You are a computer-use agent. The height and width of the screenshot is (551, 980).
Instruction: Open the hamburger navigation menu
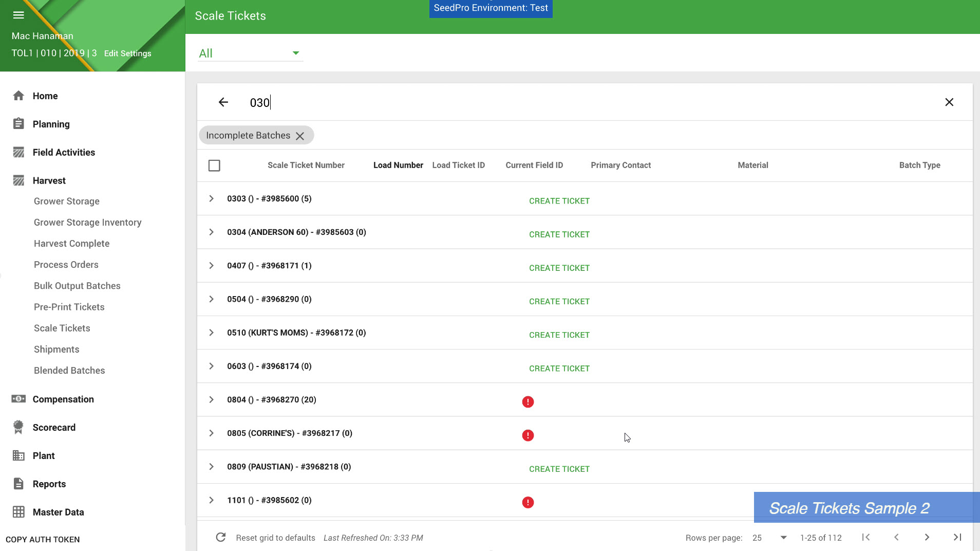(x=18, y=15)
